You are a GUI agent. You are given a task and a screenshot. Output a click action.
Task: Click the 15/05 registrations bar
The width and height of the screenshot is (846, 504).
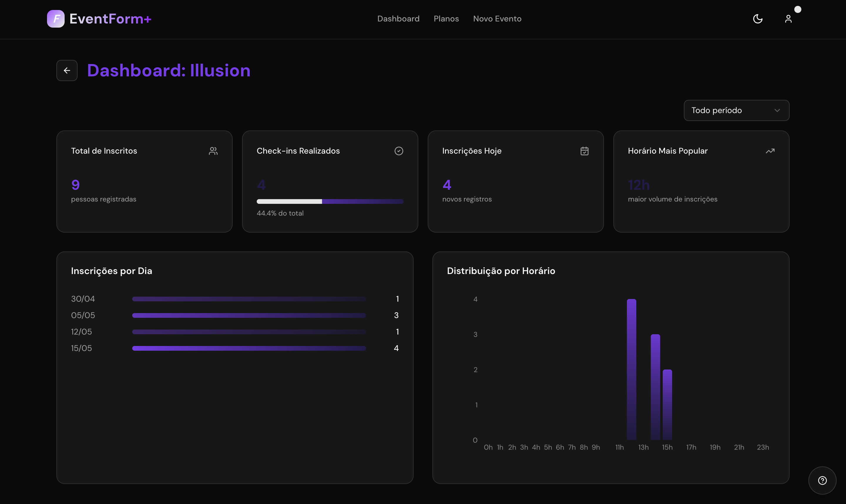point(249,348)
